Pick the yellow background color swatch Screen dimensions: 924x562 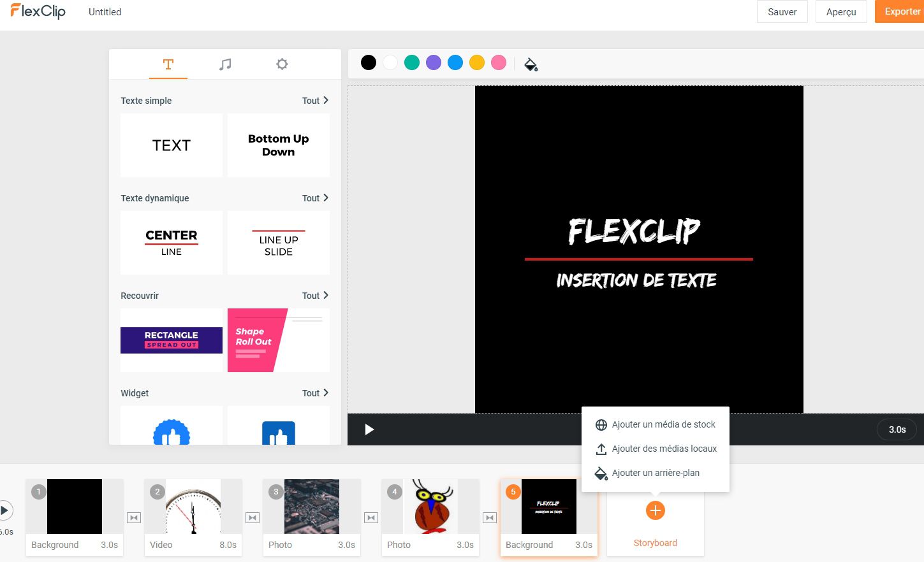click(x=477, y=62)
